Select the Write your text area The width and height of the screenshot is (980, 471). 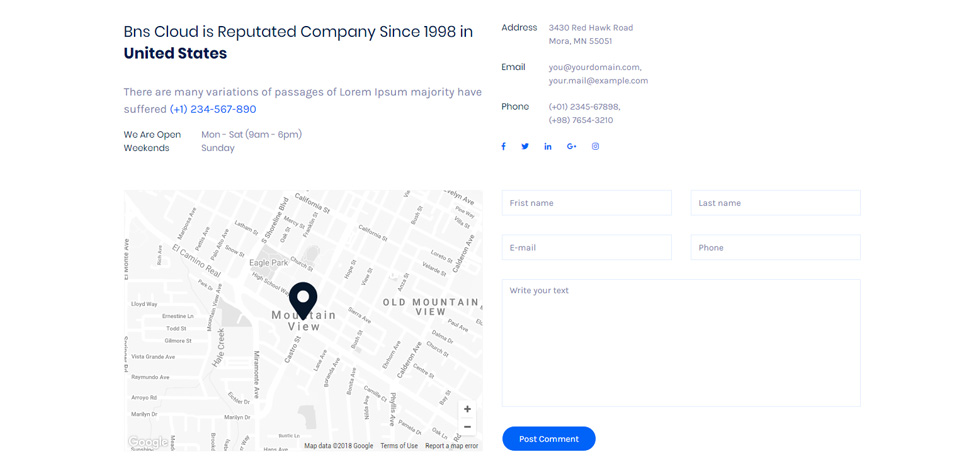[681, 343]
